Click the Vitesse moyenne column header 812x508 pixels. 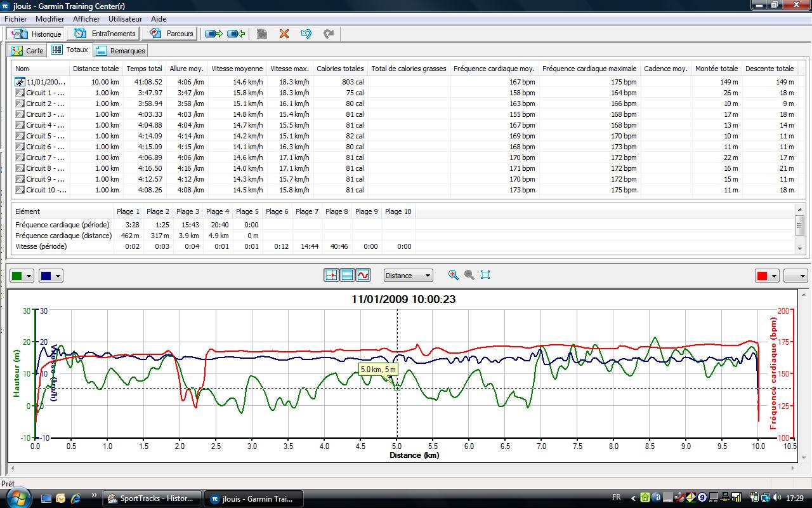237,69
